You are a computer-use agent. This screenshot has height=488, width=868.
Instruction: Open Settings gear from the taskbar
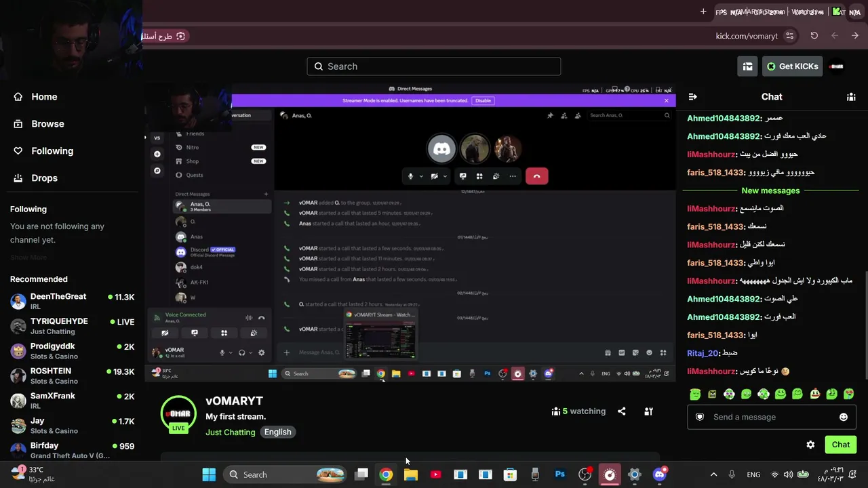tap(634, 474)
